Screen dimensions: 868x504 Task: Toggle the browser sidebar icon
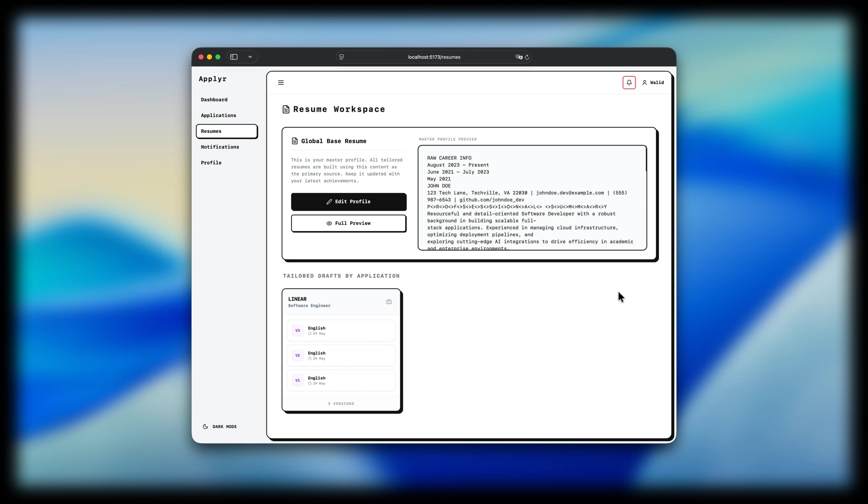[x=234, y=57]
